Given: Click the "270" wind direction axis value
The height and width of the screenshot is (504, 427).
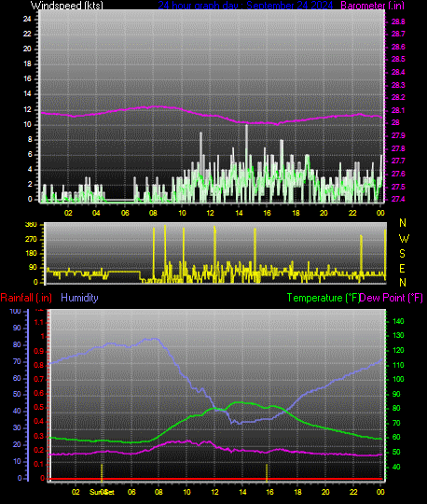Looking at the screenshot, I should (31, 240).
